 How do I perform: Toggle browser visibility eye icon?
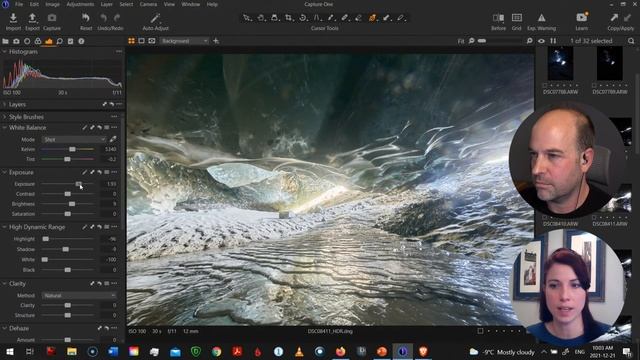pos(541,41)
